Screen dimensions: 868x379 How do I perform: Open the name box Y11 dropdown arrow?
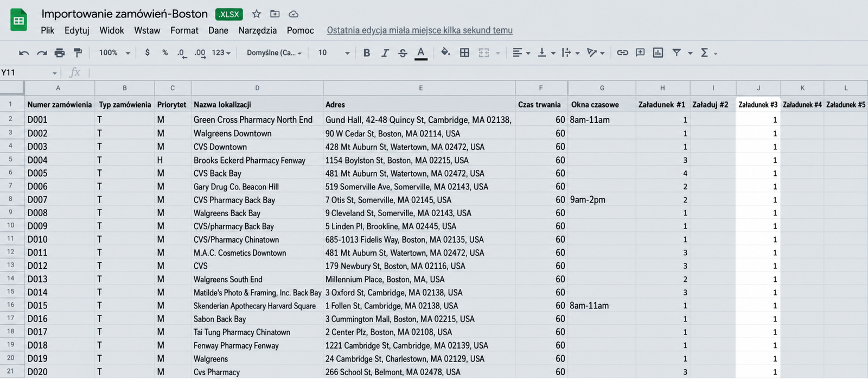coord(55,73)
